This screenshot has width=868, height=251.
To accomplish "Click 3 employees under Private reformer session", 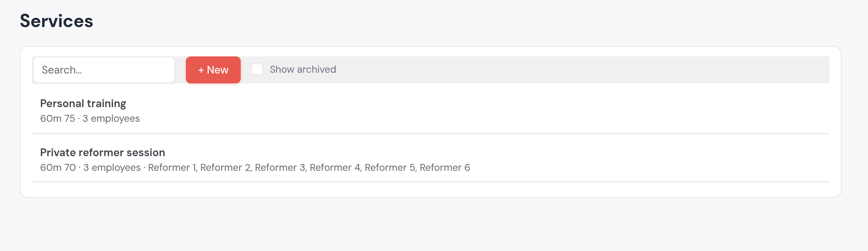I will pos(112,168).
